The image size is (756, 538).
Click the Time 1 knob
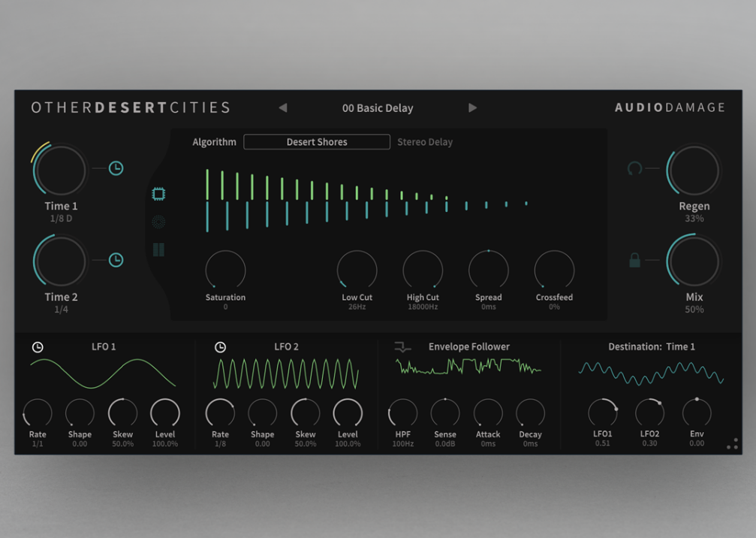point(61,171)
